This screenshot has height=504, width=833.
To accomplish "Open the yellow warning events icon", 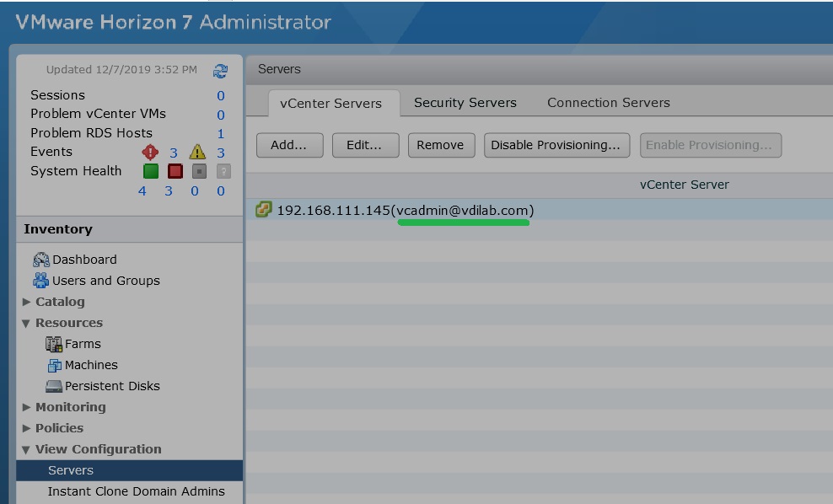I will 197,153.
